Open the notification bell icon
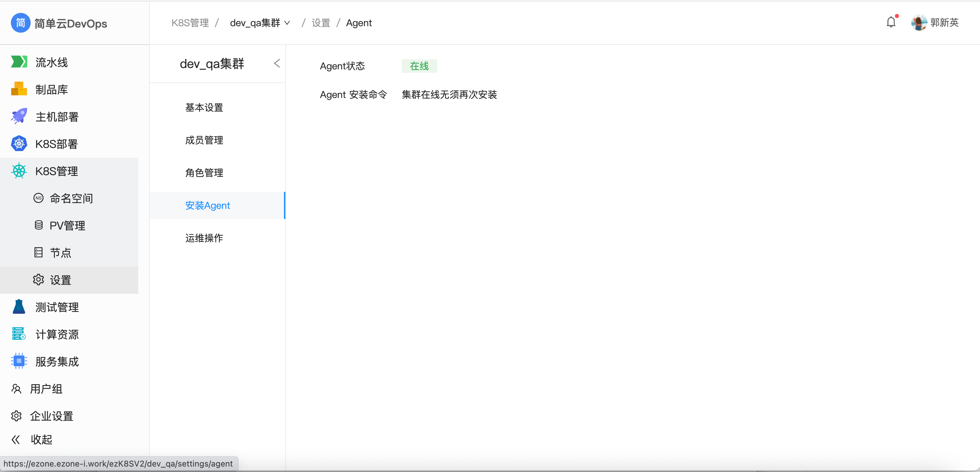 point(890,22)
